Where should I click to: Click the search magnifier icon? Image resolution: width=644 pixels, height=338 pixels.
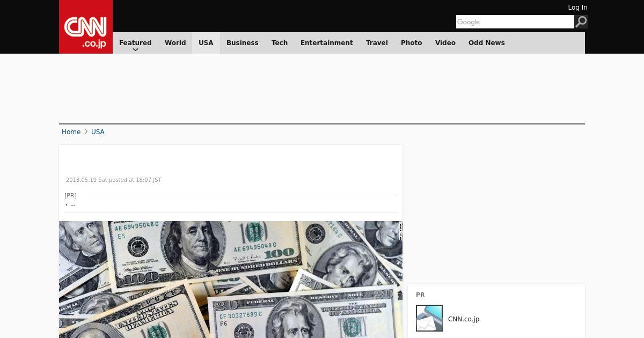(581, 21)
